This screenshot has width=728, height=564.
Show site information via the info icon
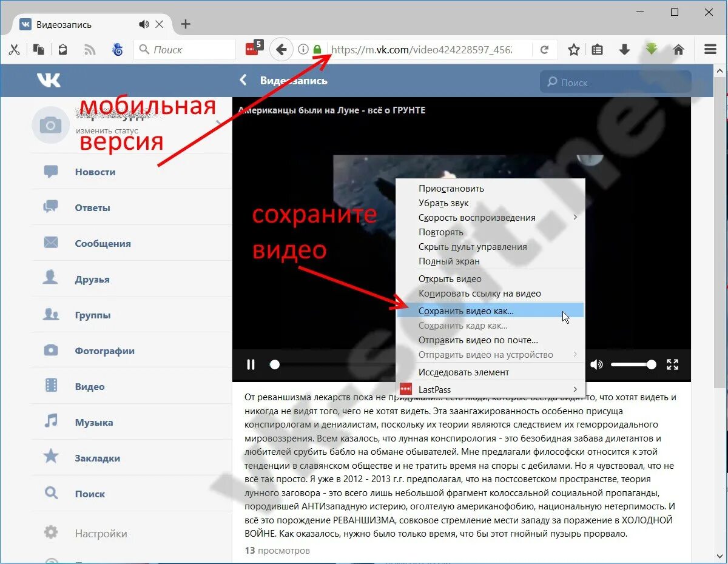point(303,50)
